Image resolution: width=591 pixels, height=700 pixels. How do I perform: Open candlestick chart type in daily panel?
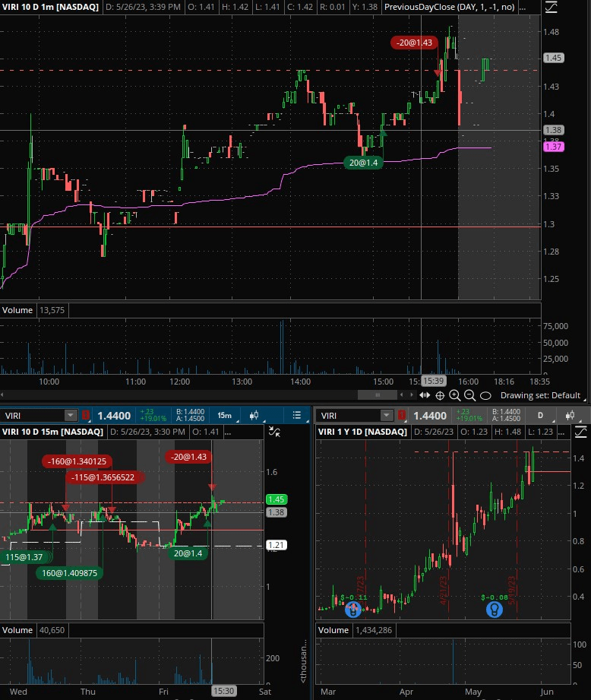tap(570, 416)
